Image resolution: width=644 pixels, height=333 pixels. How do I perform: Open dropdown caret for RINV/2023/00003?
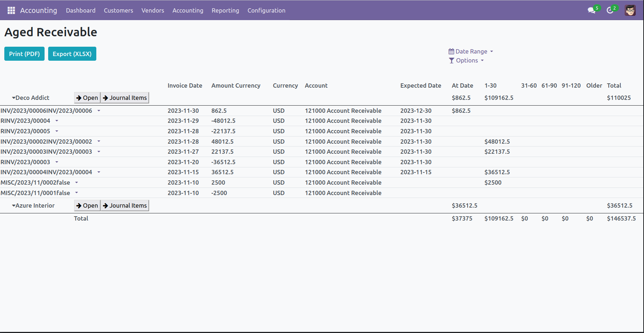click(x=57, y=162)
